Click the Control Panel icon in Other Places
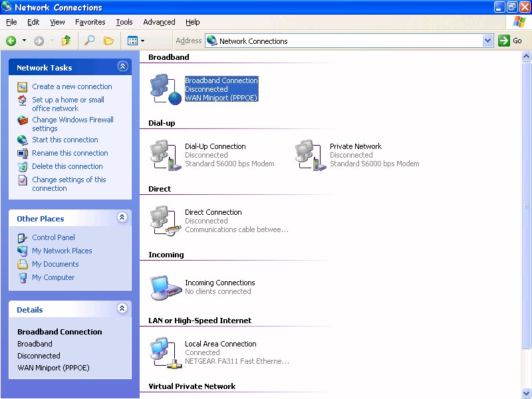The width and height of the screenshot is (532, 399). pyautogui.click(x=23, y=238)
